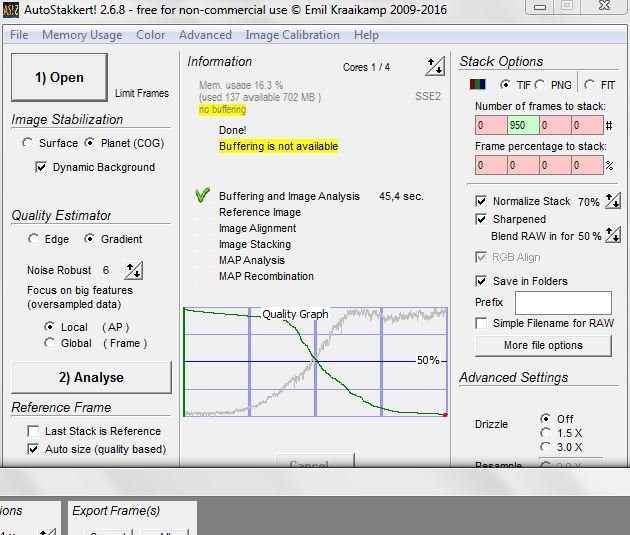Uncheck the Sharpened option
The height and width of the screenshot is (535, 630).
481,219
